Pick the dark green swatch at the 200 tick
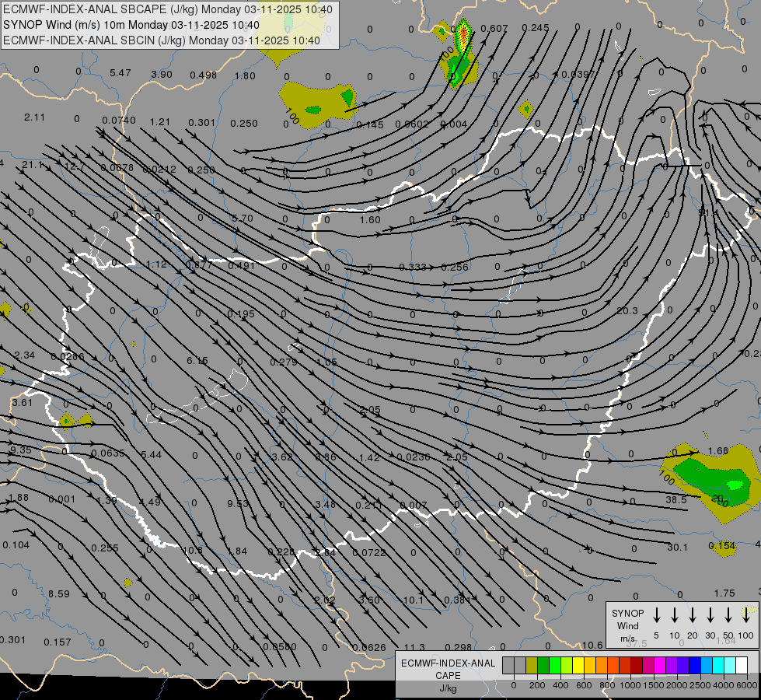The image size is (761, 700). (543, 666)
